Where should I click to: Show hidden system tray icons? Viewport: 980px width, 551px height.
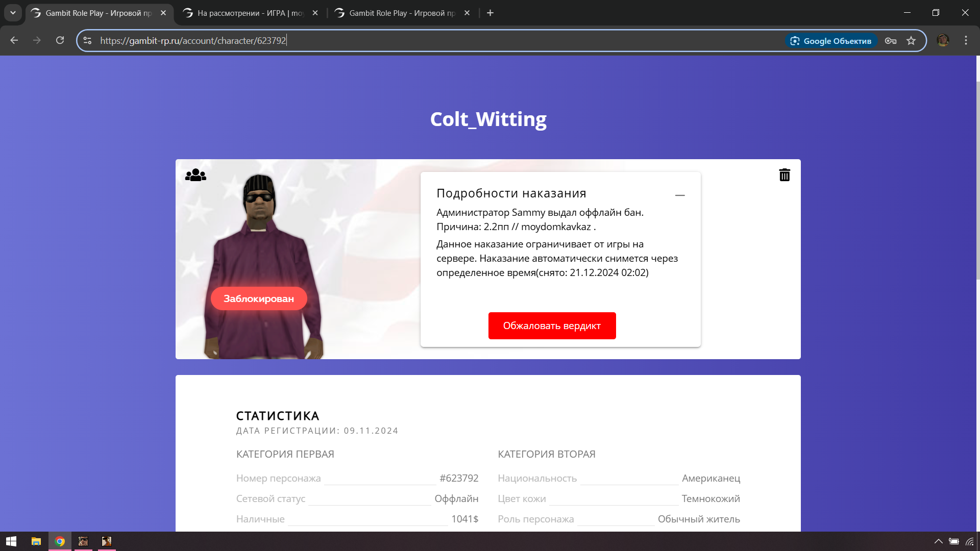click(938, 541)
